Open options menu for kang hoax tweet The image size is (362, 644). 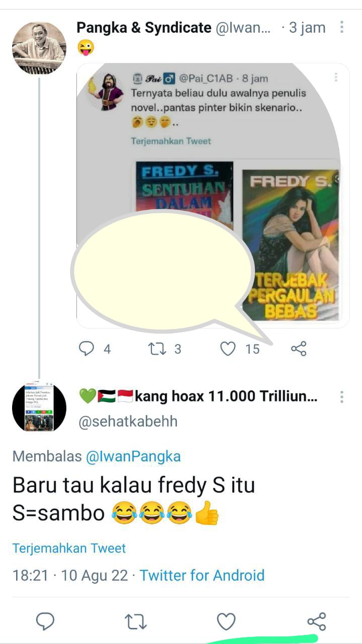click(342, 397)
